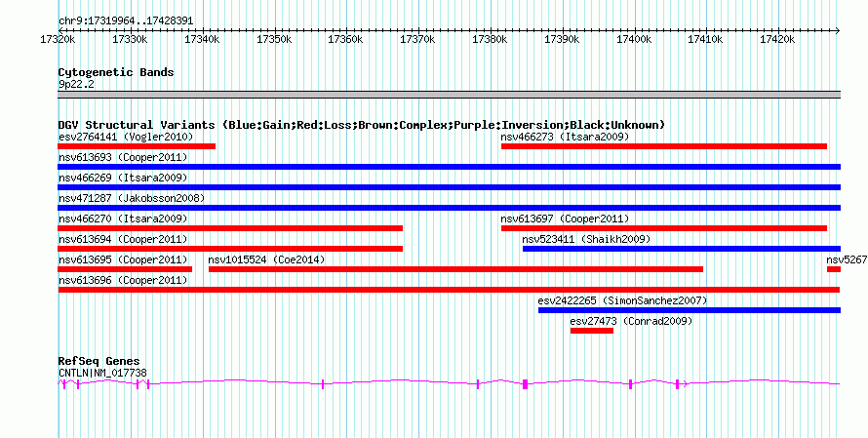Click the 17410k ruler position
Viewport: 868px width, 438px height.
point(706,39)
